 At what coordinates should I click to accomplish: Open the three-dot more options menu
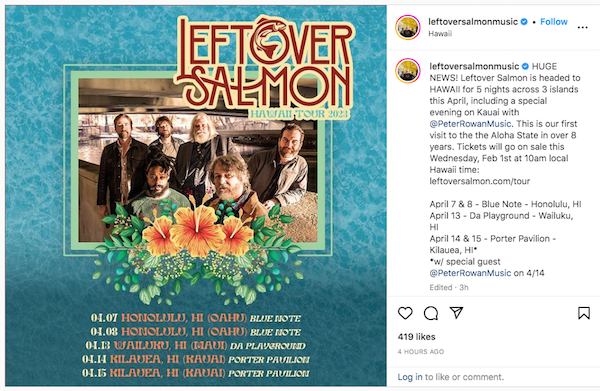tap(582, 27)
